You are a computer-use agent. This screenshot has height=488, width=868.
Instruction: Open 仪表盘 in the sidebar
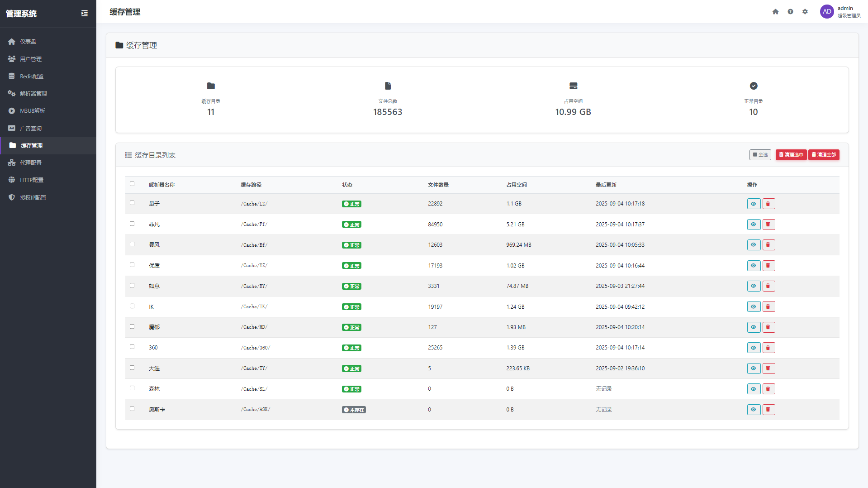point(48,42)
